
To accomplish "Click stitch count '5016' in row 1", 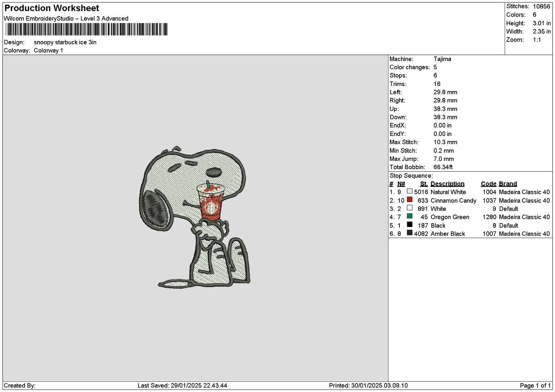I will (x=421, y=192).
